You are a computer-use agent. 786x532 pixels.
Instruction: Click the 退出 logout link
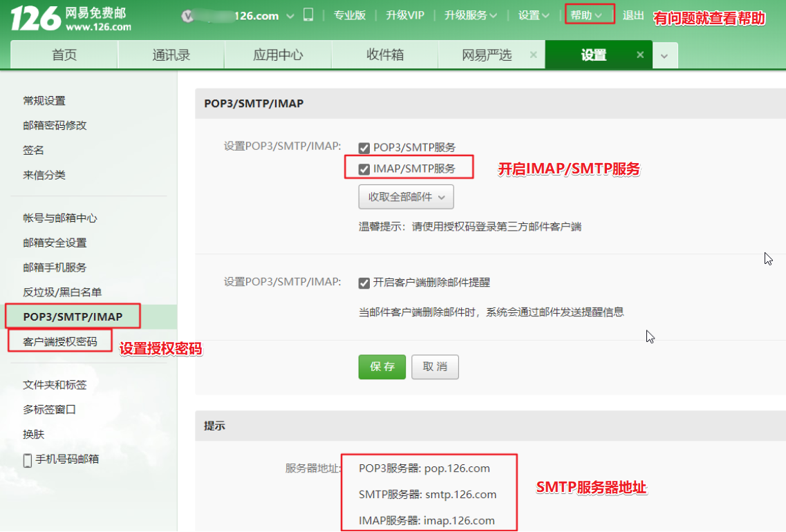pyautogui.click(x=633, y=15)
